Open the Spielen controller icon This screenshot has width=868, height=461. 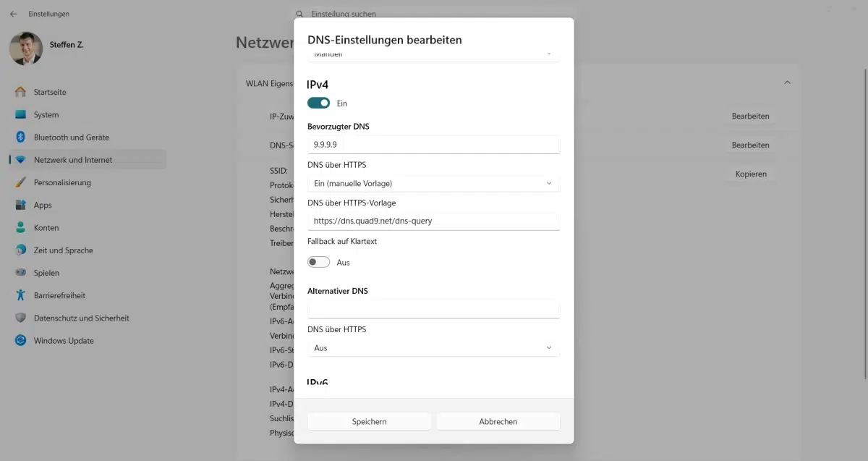[x=20, y=273]
